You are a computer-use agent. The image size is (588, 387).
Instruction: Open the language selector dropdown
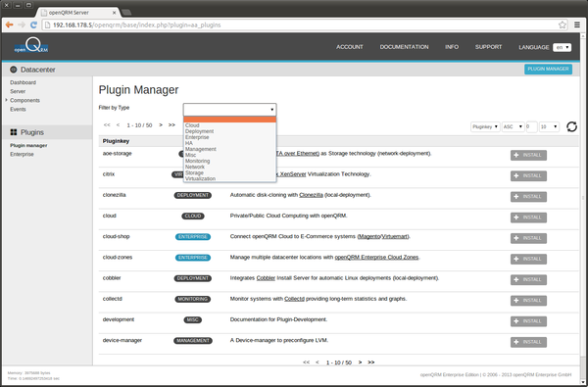[x=562, y=47]
